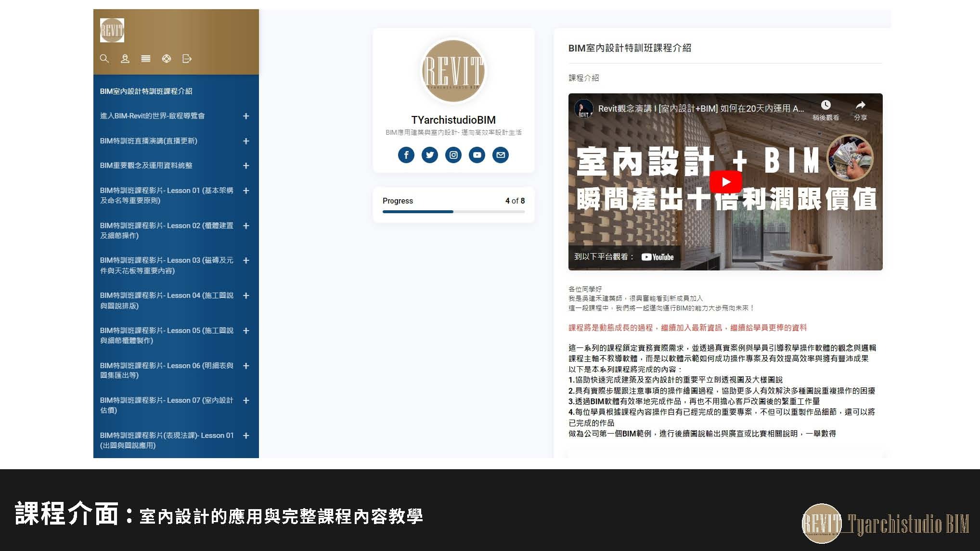Expand the Lesson 02 (櫃體建置) section plus icon

(x=246, y=226)
